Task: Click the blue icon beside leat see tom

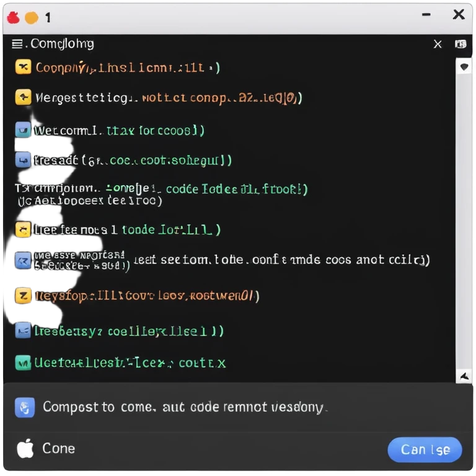Action: coord(23,260)
